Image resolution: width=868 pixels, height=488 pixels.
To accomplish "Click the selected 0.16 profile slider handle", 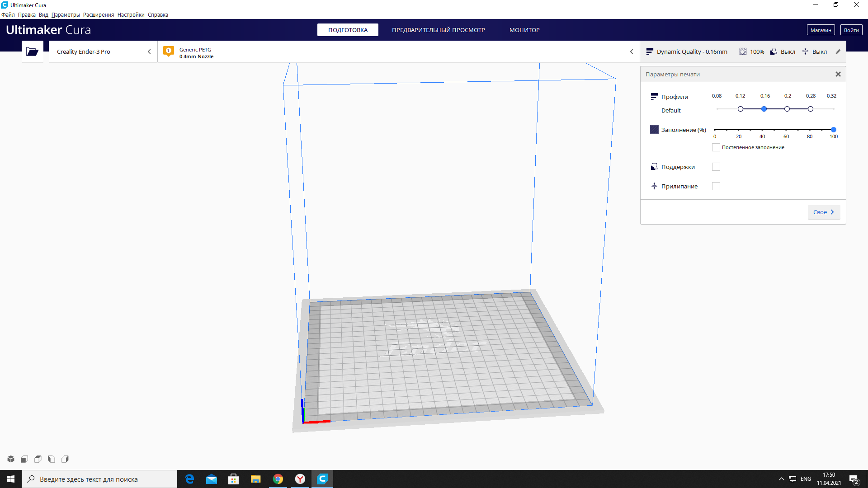I will [x=764, y=109].
